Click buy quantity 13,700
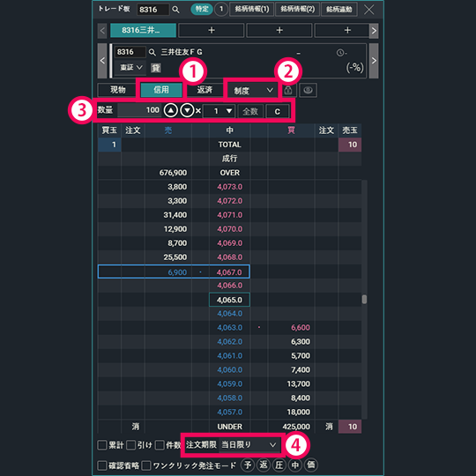 [x=299, y=383]
